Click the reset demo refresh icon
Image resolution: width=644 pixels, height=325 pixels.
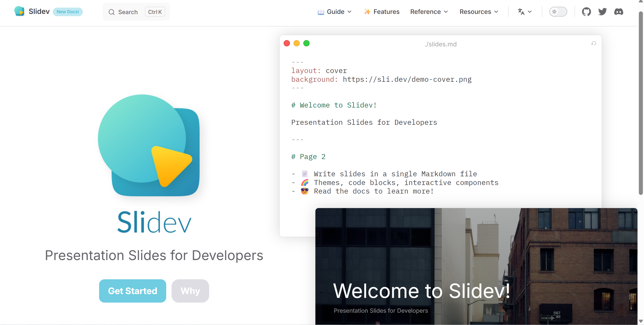pyautogui.click(x=594, y=43)
